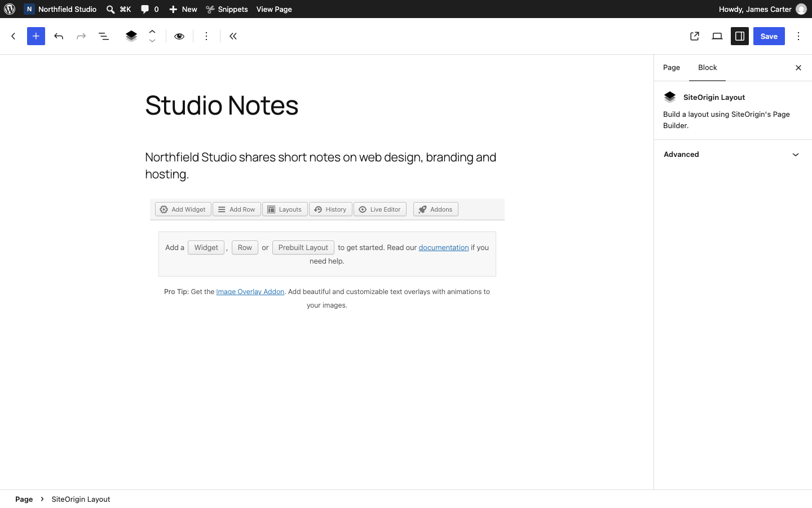
Task: Click the inline Row button
Action: coord(245,248)
